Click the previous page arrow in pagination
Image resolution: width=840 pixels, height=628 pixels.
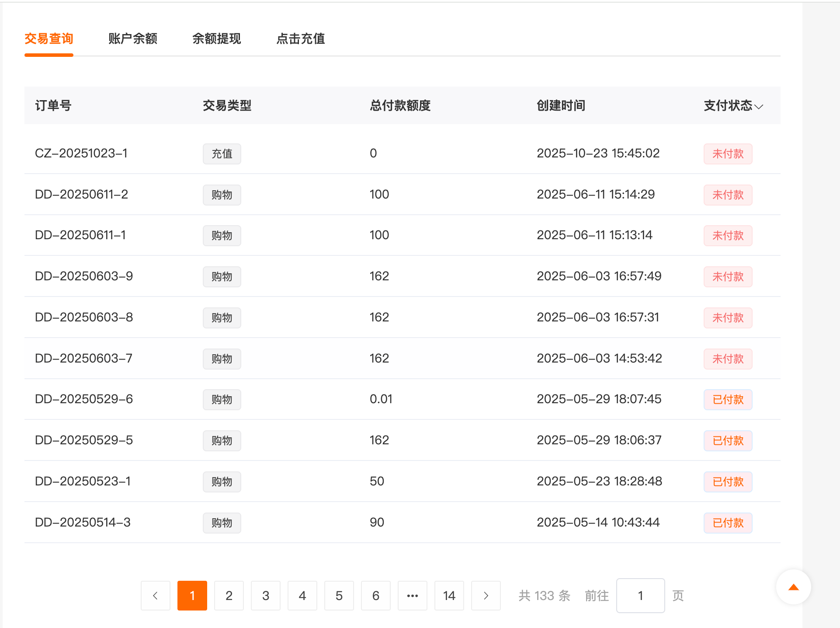point(155,595)
